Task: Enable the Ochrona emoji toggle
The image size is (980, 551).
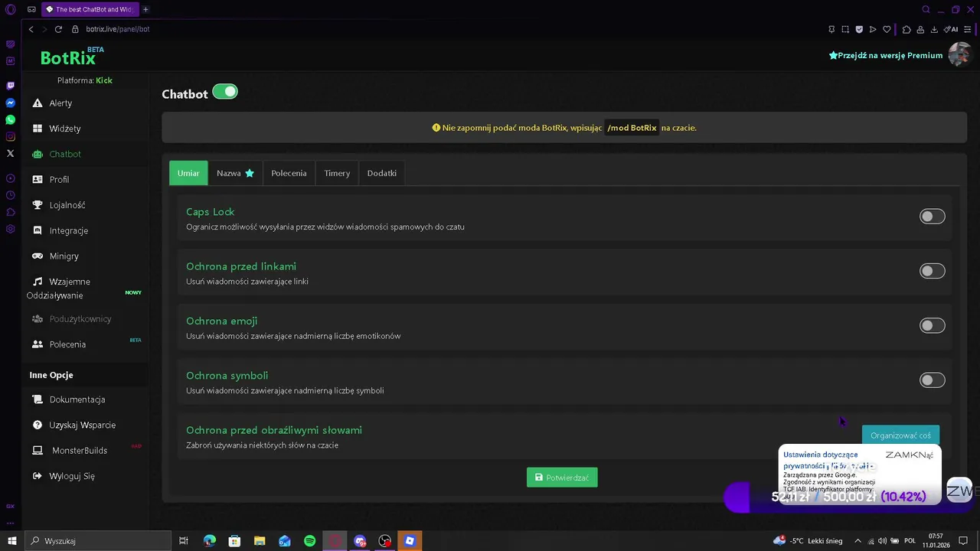Action: pos(932,325)
